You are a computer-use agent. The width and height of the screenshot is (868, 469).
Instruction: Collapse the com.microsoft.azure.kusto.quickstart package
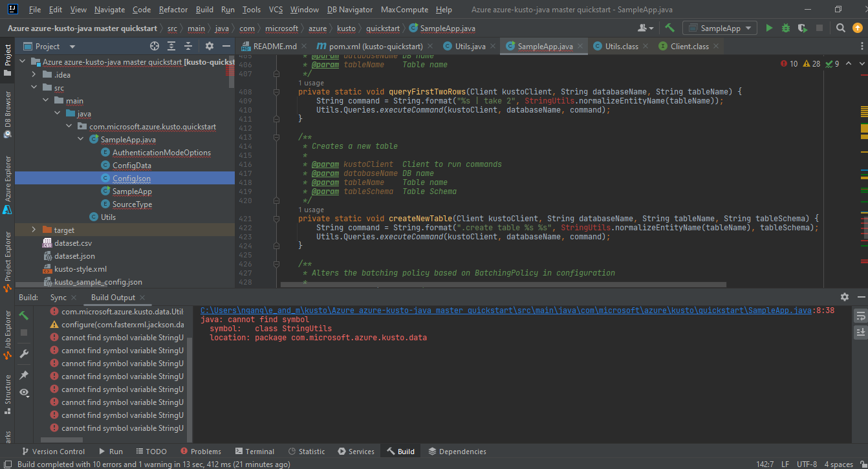point(69,126)
